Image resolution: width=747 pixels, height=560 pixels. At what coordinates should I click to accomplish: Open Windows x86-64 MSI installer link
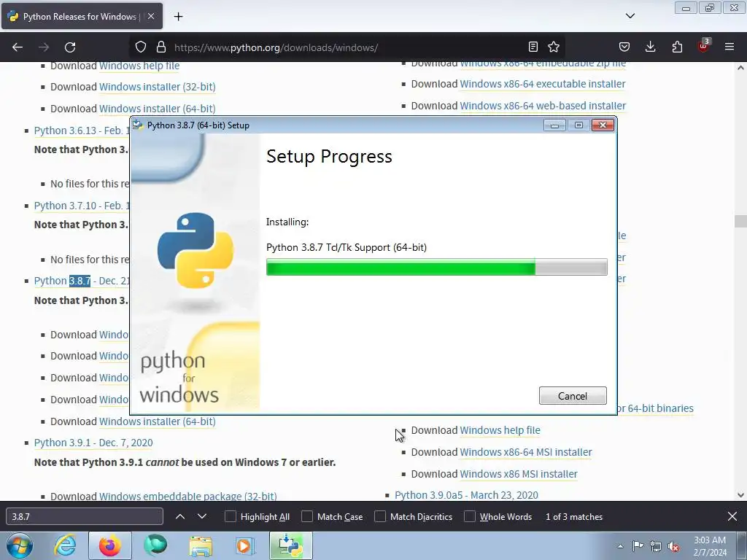tap(526, 452)
